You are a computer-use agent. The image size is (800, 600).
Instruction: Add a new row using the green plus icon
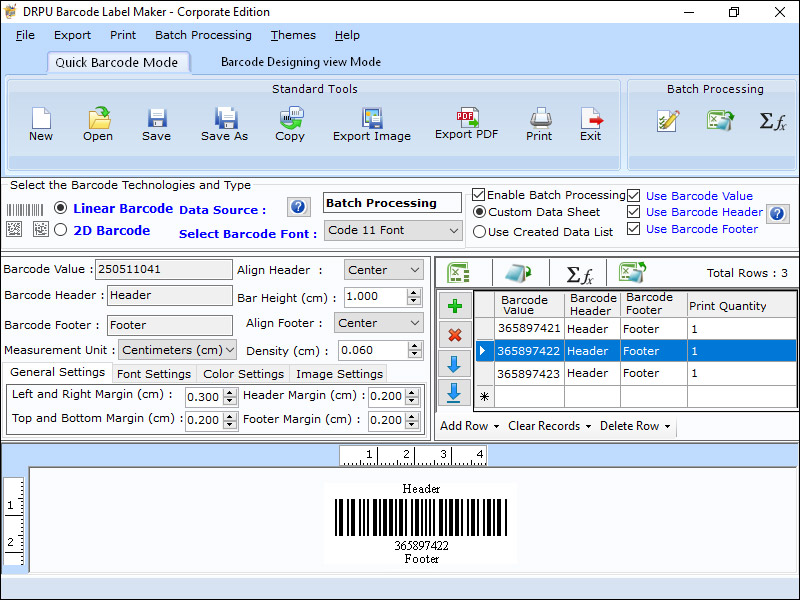tap(455, 305)
